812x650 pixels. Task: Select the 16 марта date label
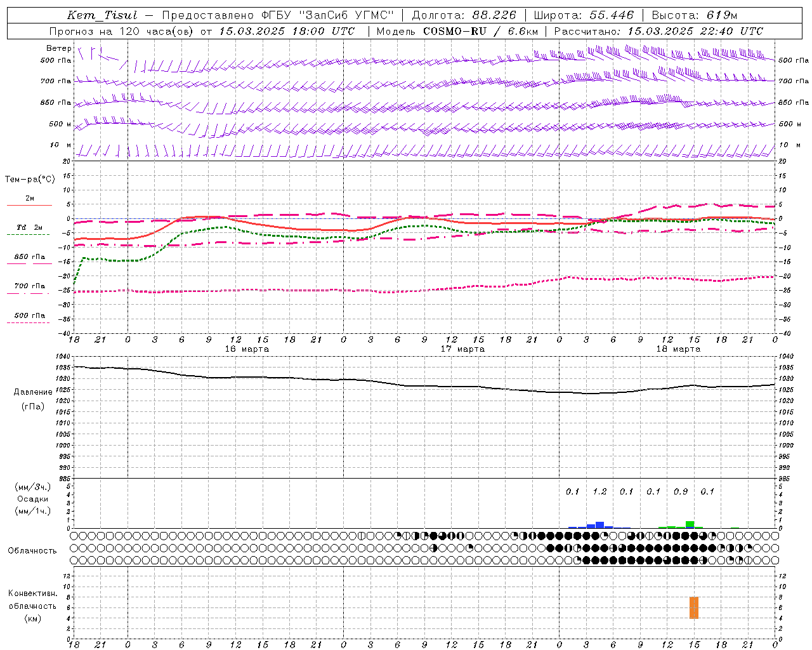tap(247, 349)
